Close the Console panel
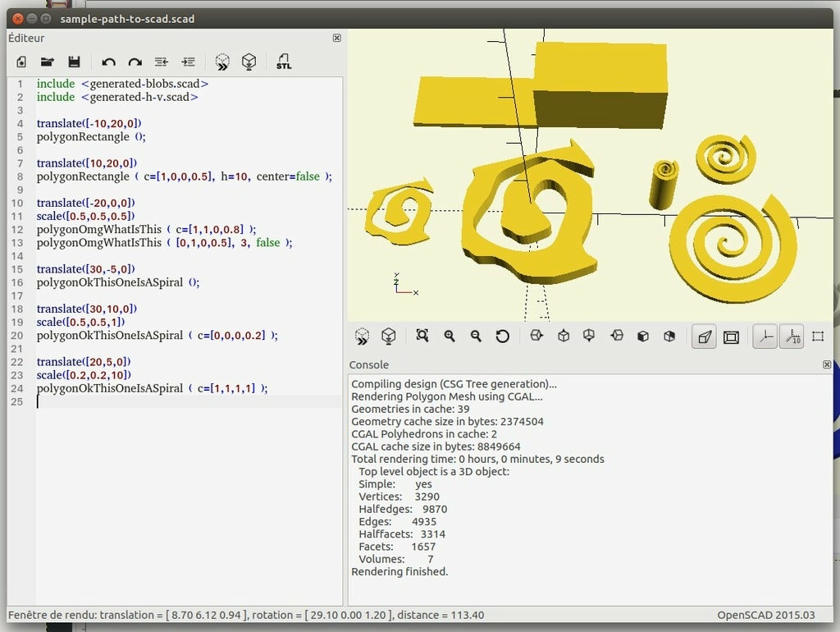Image resolution: width=840 pixels, height=632 pixels. [x=827, y=364]
